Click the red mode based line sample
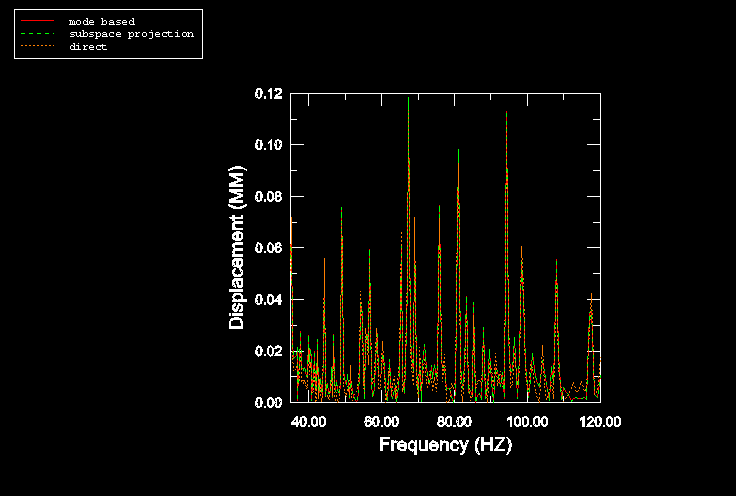The width and height of the screenshot is (736, 496). tap(37, 21)
